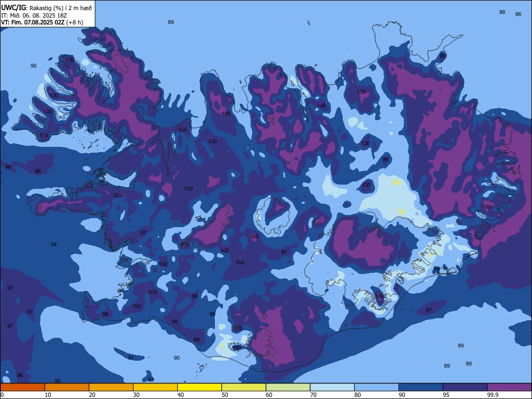532x399 pixels.
Task: Select the 10–20 orange legend swatch
Action: click(67, 387)
